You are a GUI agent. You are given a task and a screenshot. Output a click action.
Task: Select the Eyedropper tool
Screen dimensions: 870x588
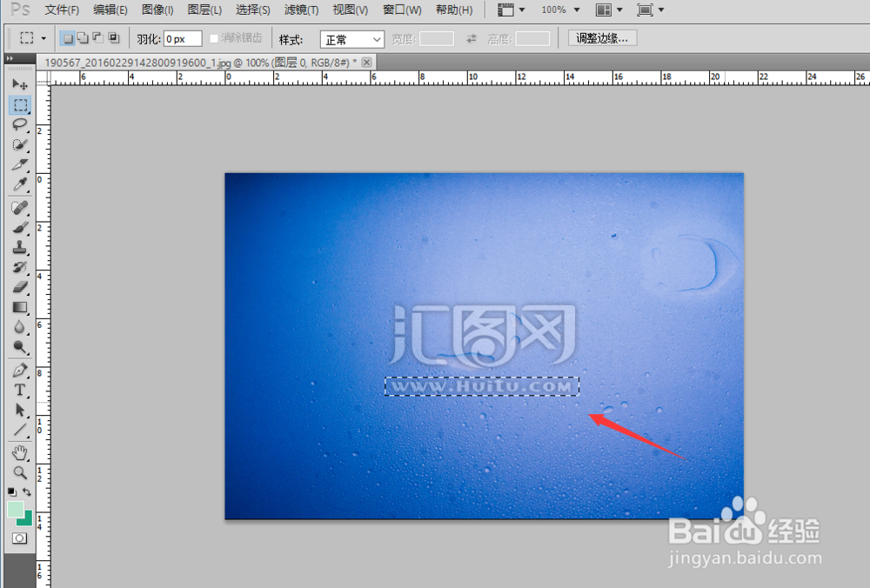[20, 184]
